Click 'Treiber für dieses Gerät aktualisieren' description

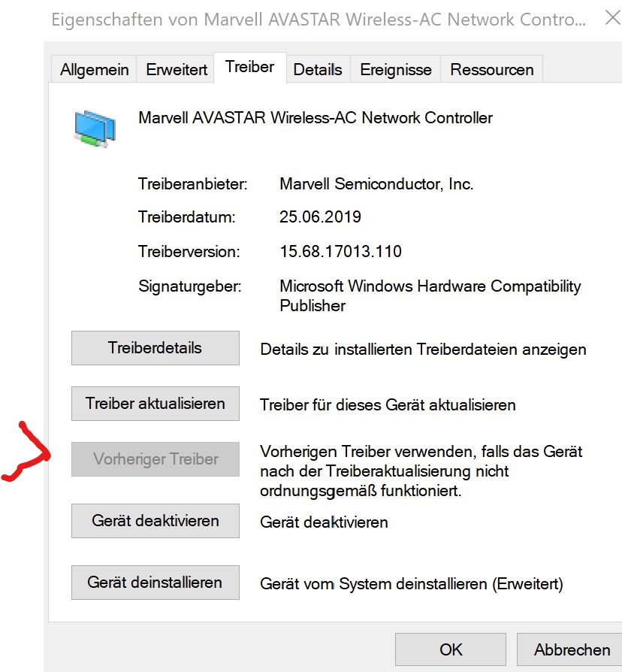tap(388, 405)
